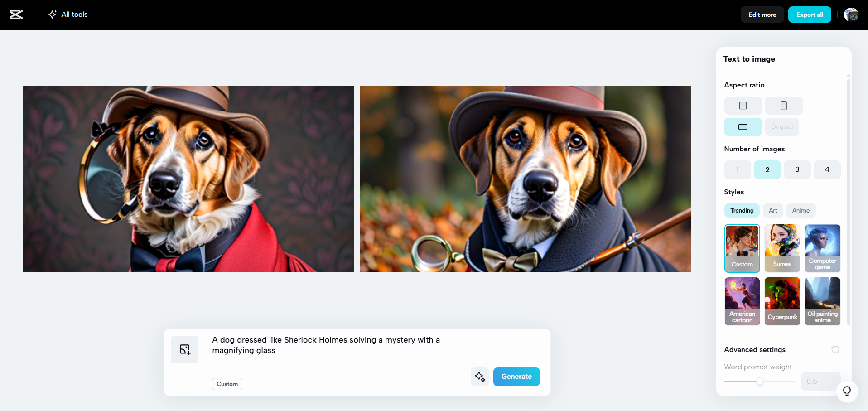868x411 pixels.
Task: Click the Edit more button
Action: [762, 15]
